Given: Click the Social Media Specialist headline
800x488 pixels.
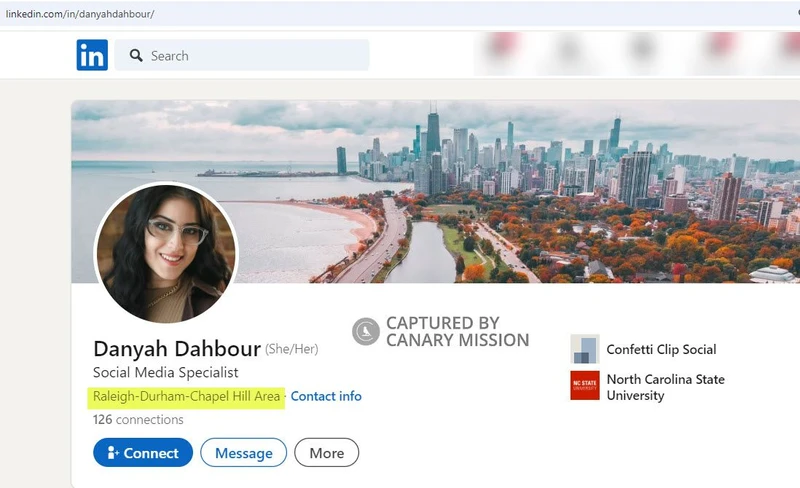Looking at the screenshot, I should pyautogui.click(x=165, y=373).
